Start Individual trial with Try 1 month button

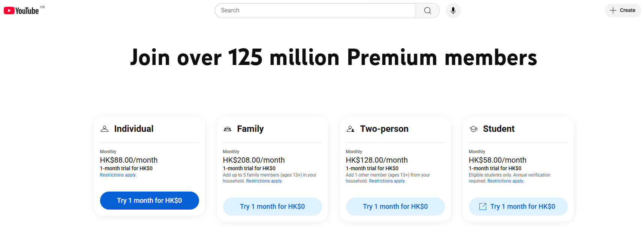149,200
